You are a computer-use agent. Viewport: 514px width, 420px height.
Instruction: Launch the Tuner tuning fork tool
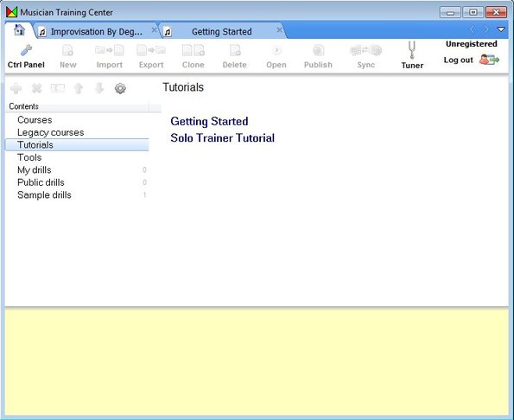click(412, 50)
